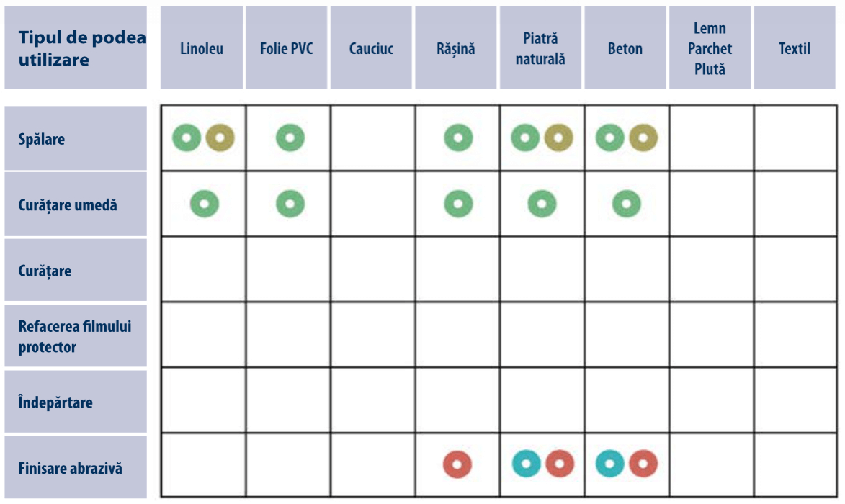Screen dimensions: 845x504
Task: Select the Cauciuc column header
Action: pos(370,48)
